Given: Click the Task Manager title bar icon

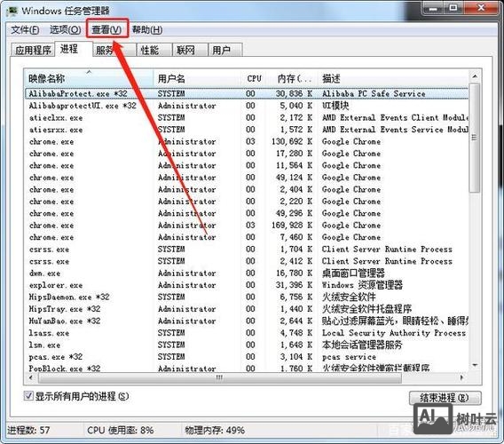Looking at the screenshot, I should click(12, 11).
